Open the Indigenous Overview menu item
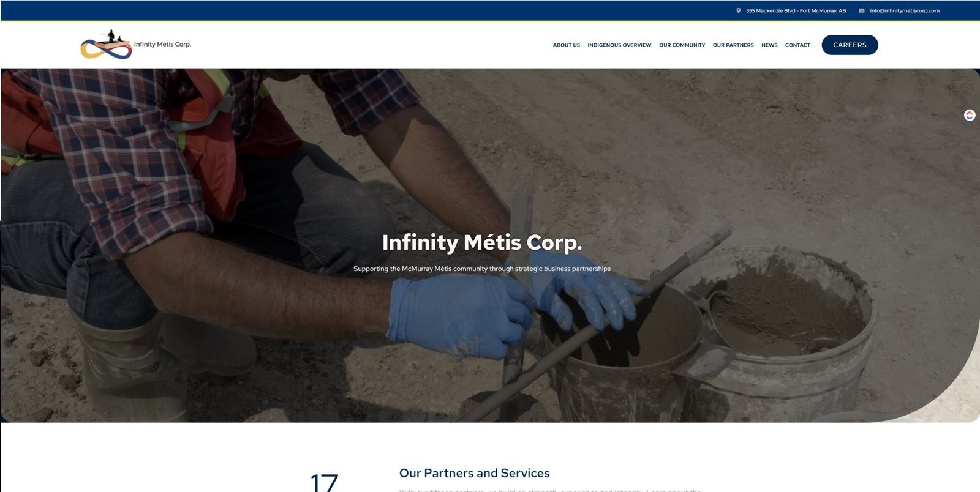980x492 pixels. pyautogui.click(x=619, y=45)
